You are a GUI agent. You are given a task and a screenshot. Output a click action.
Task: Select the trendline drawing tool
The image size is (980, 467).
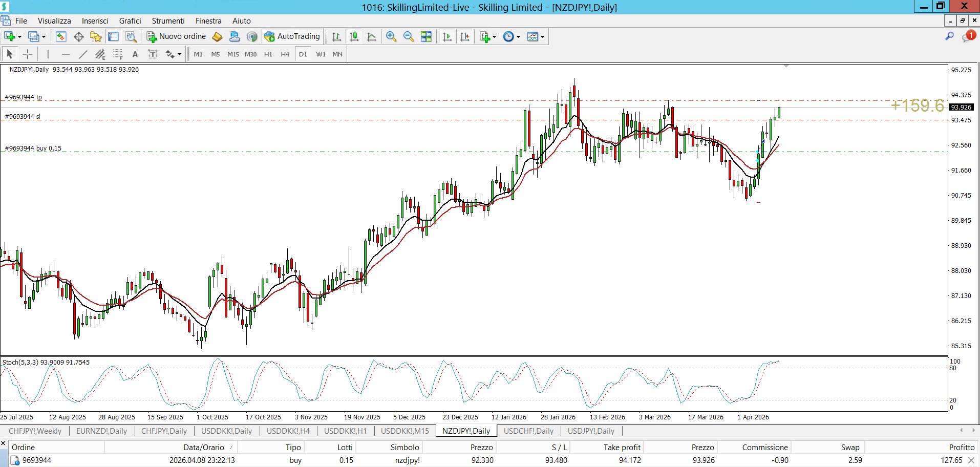(x=83, y=54)
